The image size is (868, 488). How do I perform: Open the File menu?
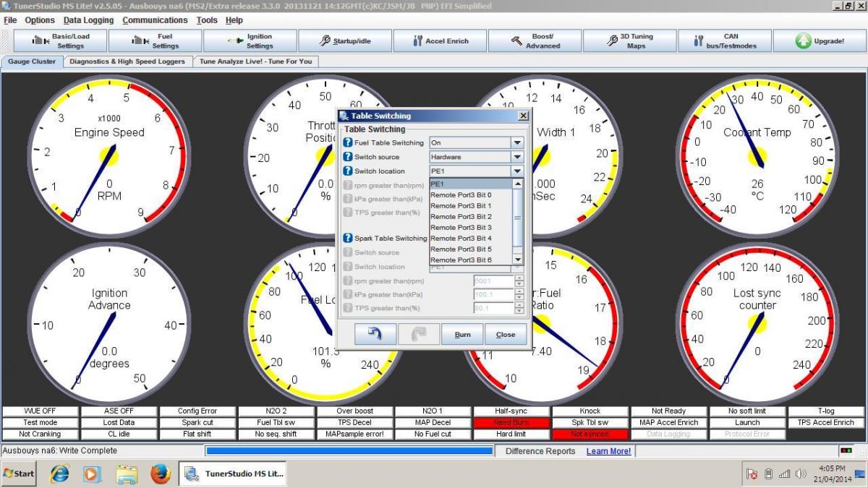pos(10,20)
